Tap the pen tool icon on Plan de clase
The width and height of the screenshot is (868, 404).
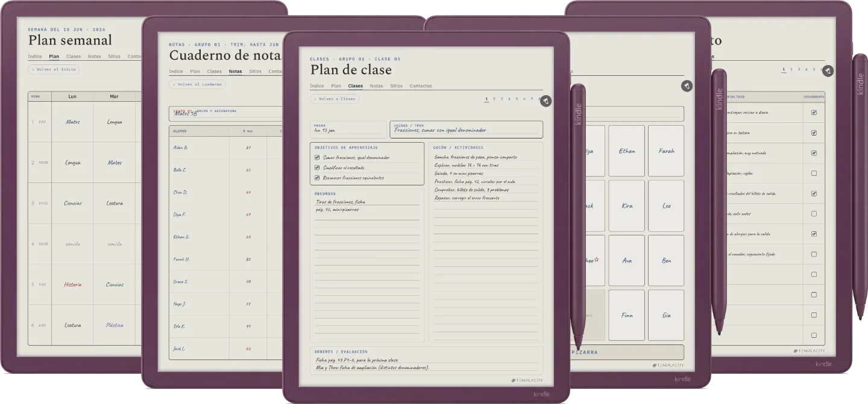pyautogui.click(x=546, y=101)
